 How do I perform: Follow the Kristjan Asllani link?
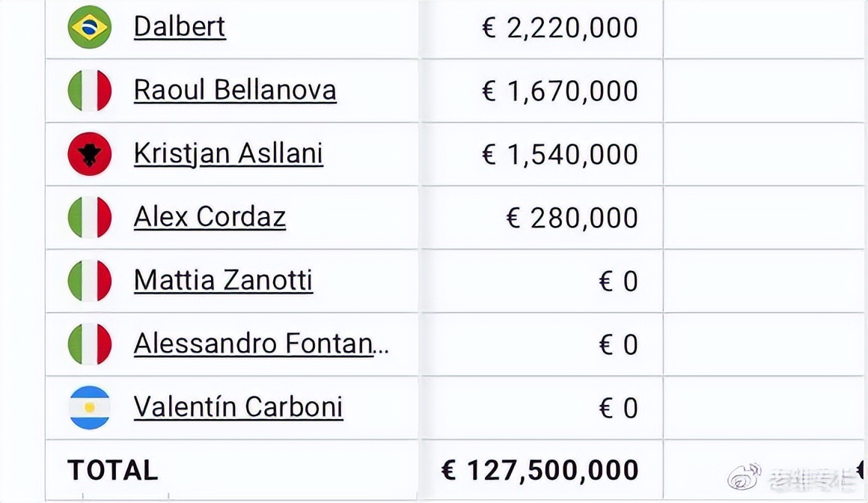point(228,154)
